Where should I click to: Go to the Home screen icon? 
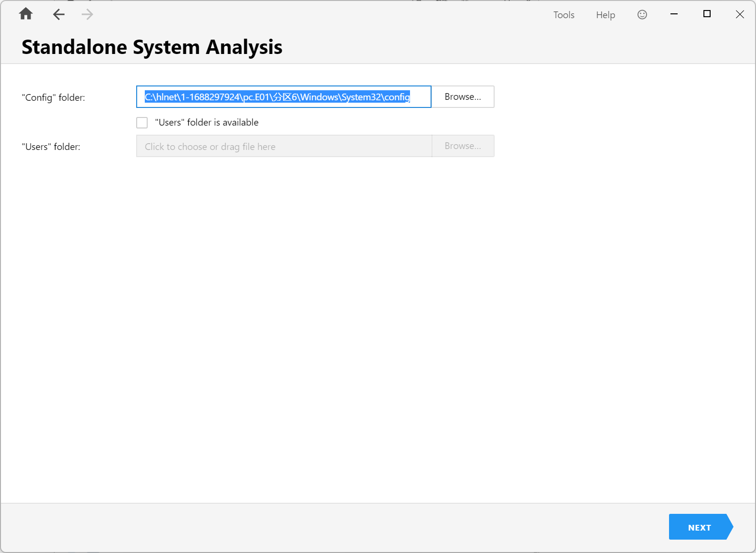(x=26, y=14)
